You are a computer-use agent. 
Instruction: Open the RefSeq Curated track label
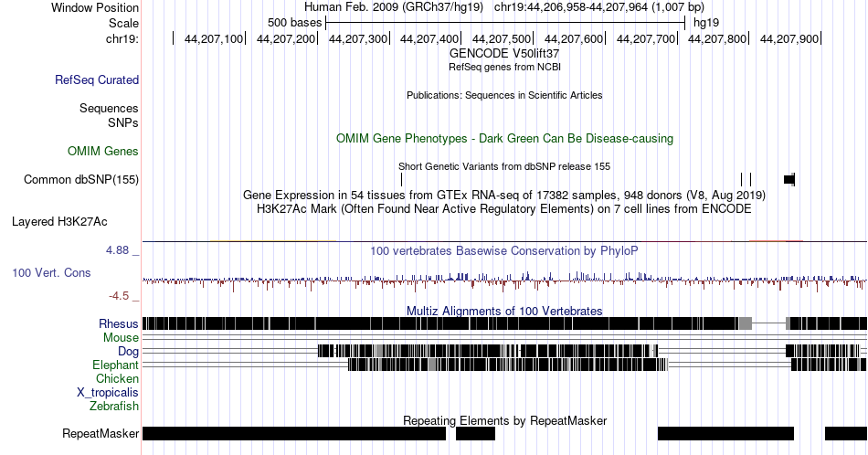(97, 79)
